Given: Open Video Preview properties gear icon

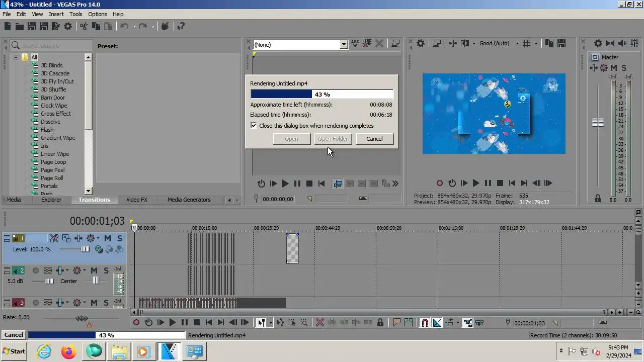Looking at the screenshot, I should tap(421, 44).
